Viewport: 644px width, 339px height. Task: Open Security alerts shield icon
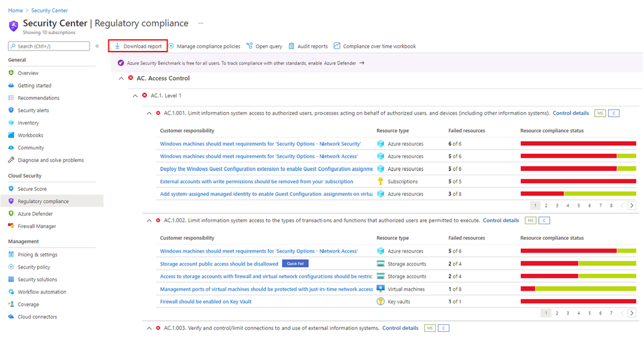(11, 110)
